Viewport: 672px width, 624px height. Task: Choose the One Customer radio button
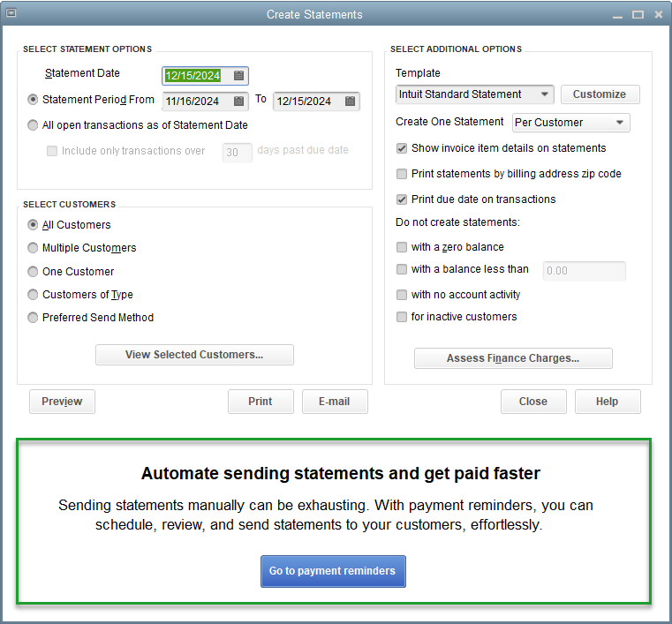click(x=34, y=272)
